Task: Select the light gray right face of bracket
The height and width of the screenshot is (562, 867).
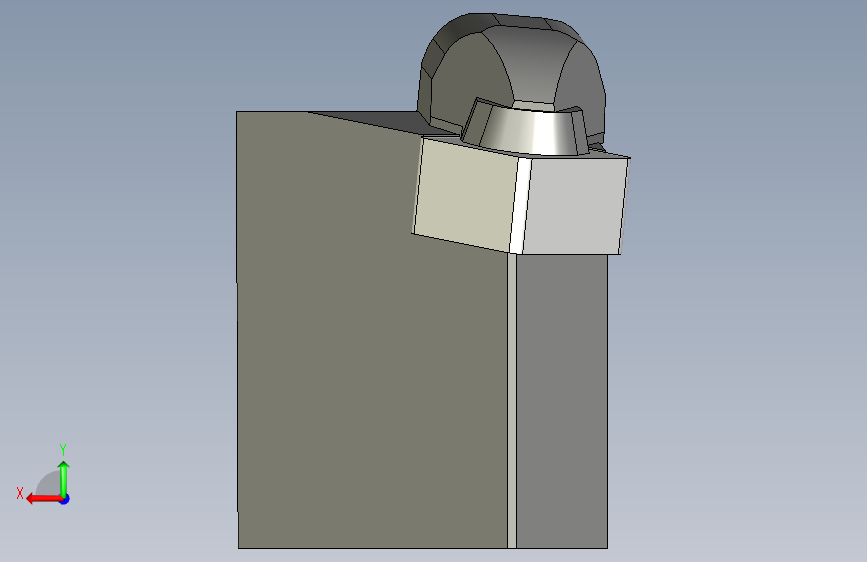Action: (x=575, y=206)
